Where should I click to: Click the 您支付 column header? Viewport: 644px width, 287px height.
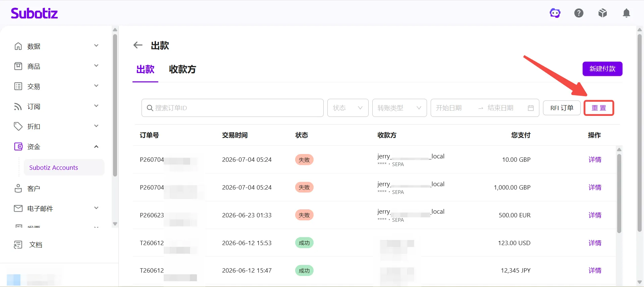tap(521, 135)
